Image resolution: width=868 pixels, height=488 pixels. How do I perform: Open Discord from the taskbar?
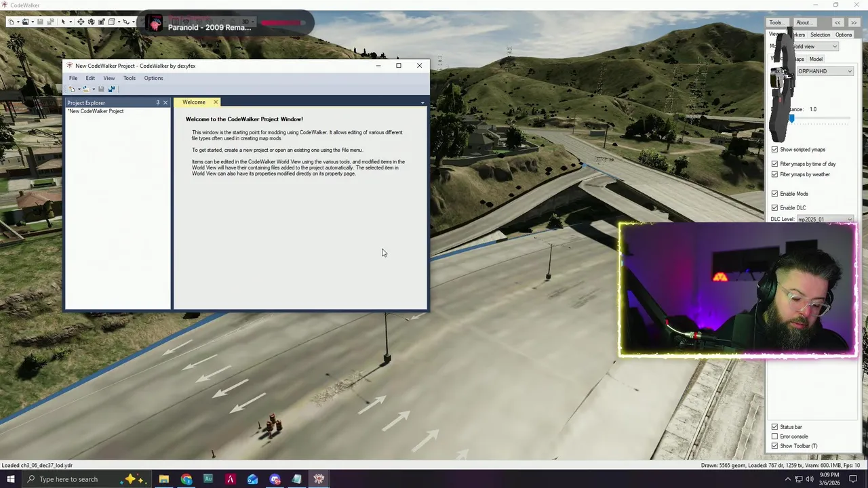[x=275, y=479]
